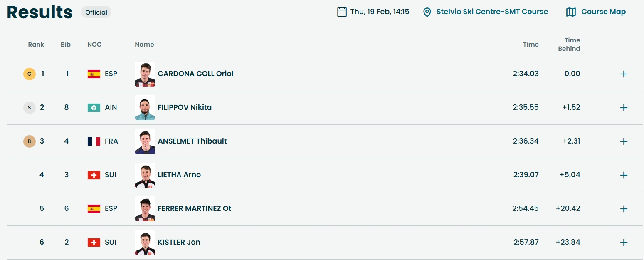Open athlete name LIETHA Arno
644x260 pixels.
(179, 175)
